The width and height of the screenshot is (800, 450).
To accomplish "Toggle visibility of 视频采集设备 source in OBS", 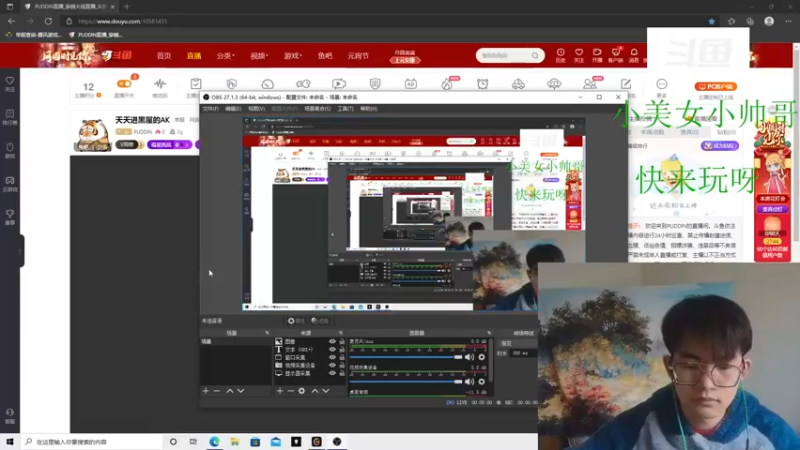I will (x=332, y=365).
